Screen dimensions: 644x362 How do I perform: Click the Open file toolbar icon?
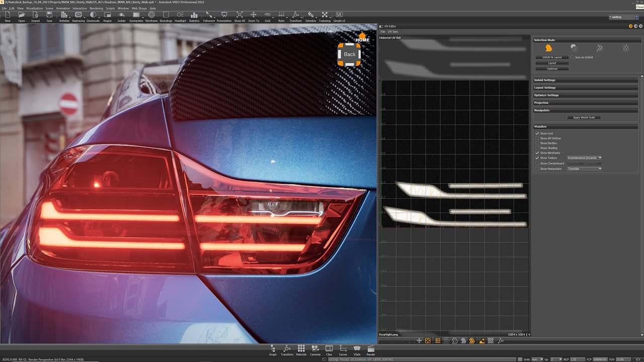pyautogui.click(x=22, y=17)
